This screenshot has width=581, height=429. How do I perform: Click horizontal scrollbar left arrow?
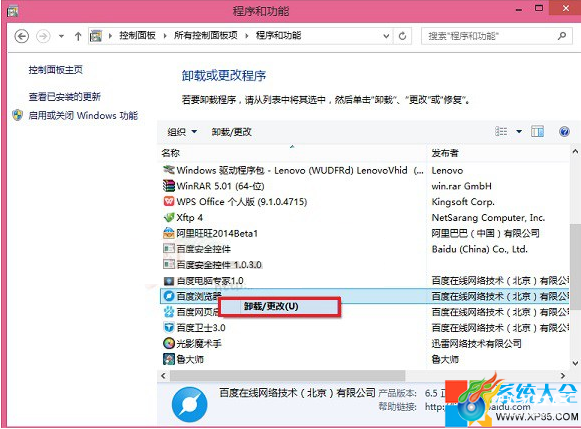coord(163,376)
